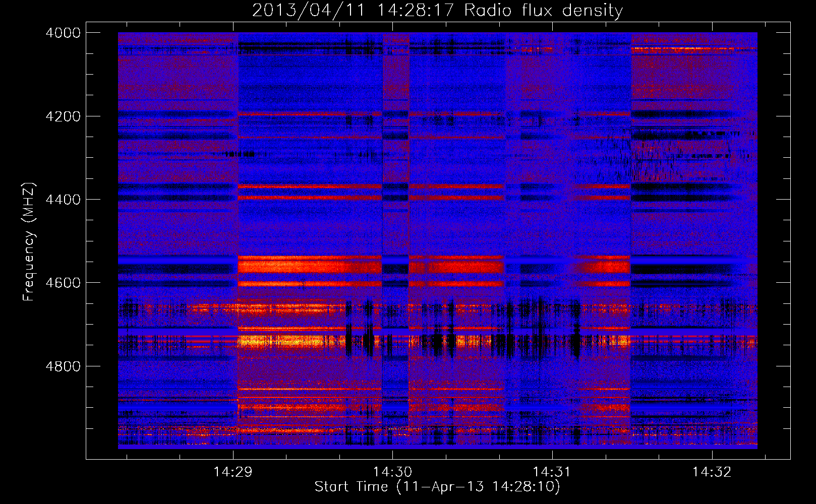Click the 'Start Time (11-Apr-13 14:28:10)' label
Screen dimensions: 816x504
(x=437, y=487)
